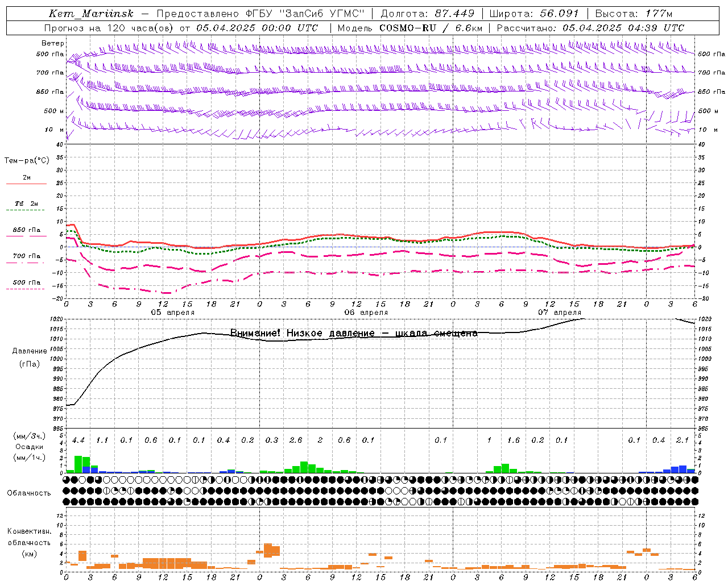
Task: Click the 700 гПа temperature legend label
Action: click(x=27, y=256)
